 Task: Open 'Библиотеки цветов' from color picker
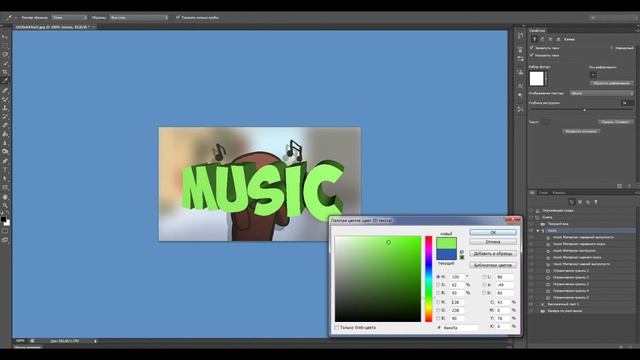click(x=493, y=265)
